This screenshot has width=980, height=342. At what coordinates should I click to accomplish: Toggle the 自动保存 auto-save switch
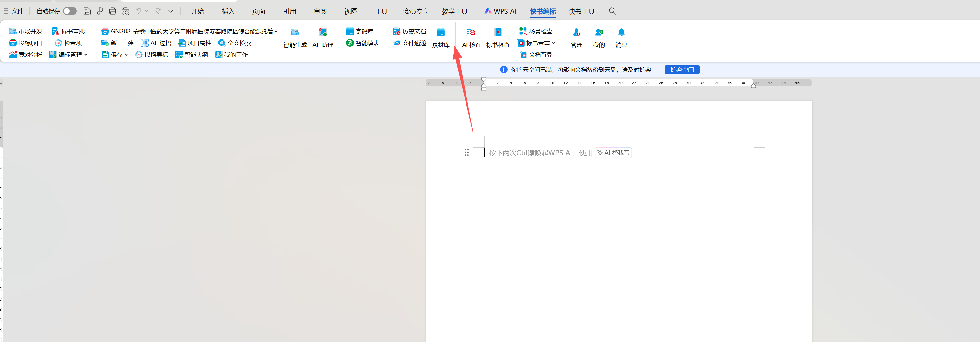[70, 11]
